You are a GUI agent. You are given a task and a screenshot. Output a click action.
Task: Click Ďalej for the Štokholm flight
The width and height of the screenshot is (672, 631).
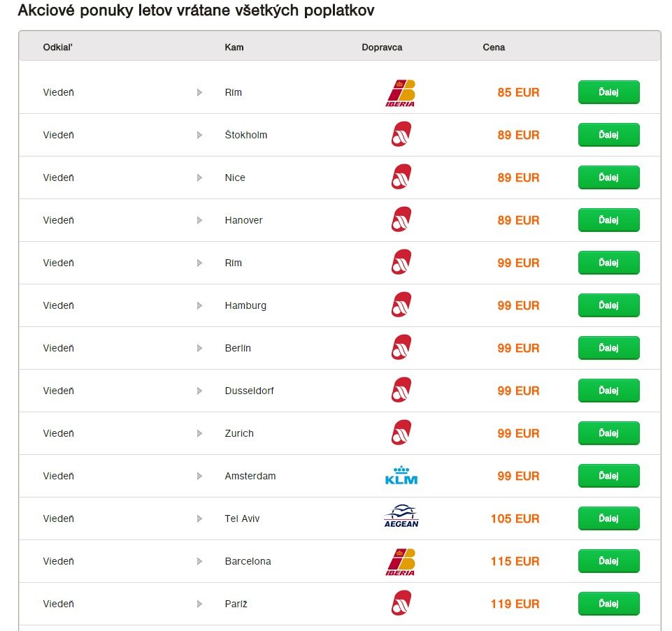608,135
